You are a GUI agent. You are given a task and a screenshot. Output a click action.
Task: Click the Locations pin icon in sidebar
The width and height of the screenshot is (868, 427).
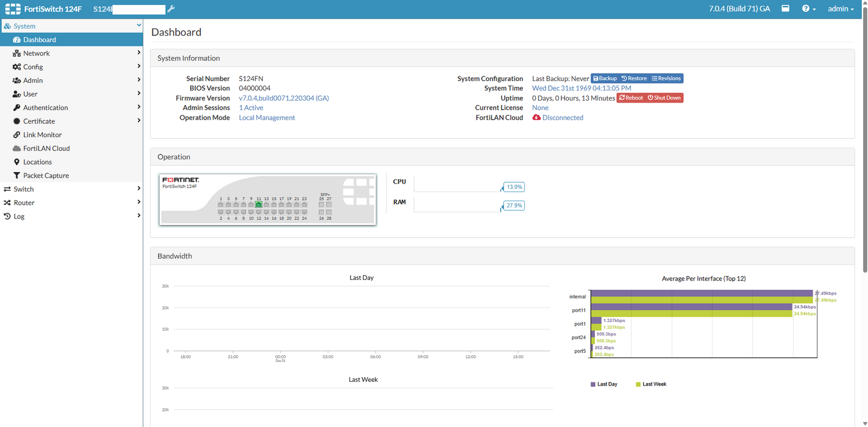click(x=17, y=162)
